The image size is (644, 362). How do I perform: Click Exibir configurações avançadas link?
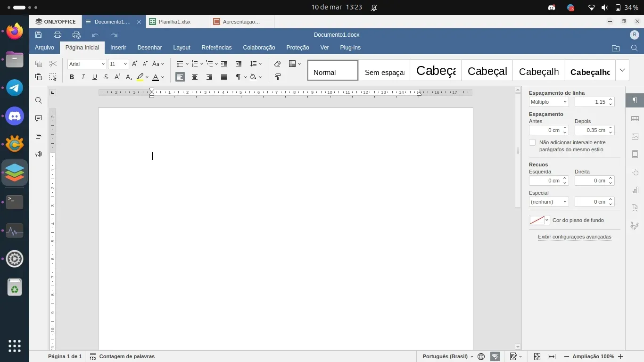click(574, 237)
